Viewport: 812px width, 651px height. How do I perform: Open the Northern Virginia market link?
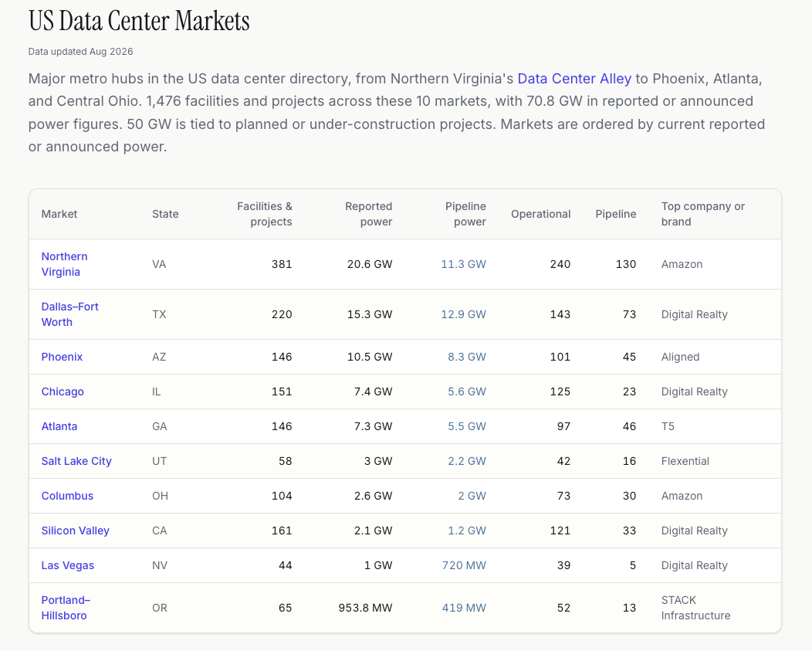coord(64,264)
